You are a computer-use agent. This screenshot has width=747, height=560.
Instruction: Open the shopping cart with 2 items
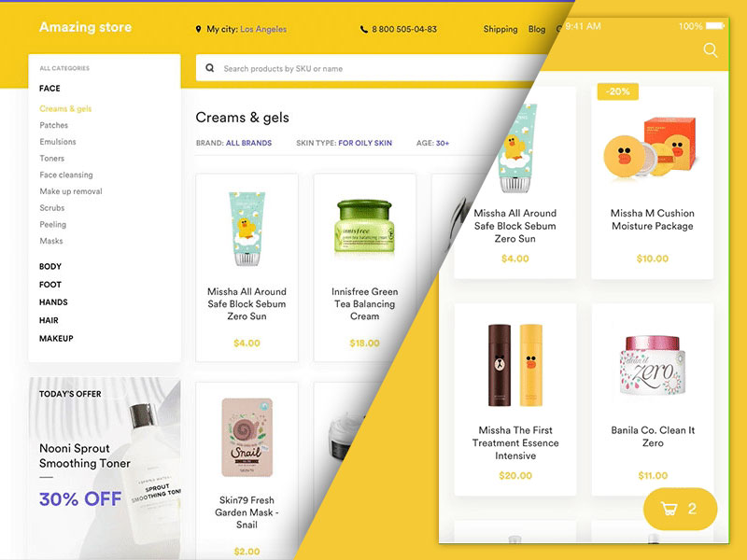[x=680, y=509]
